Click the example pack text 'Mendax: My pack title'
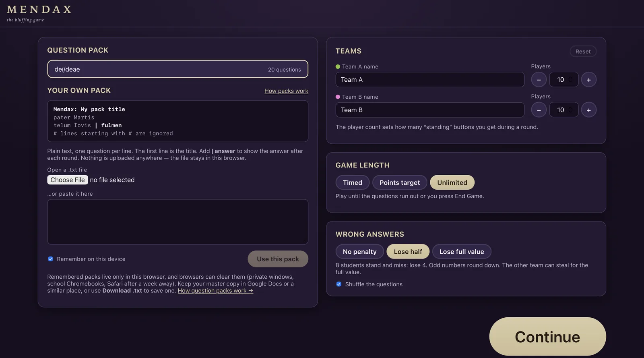Screen dimensions: 644x358 point(89,109)
